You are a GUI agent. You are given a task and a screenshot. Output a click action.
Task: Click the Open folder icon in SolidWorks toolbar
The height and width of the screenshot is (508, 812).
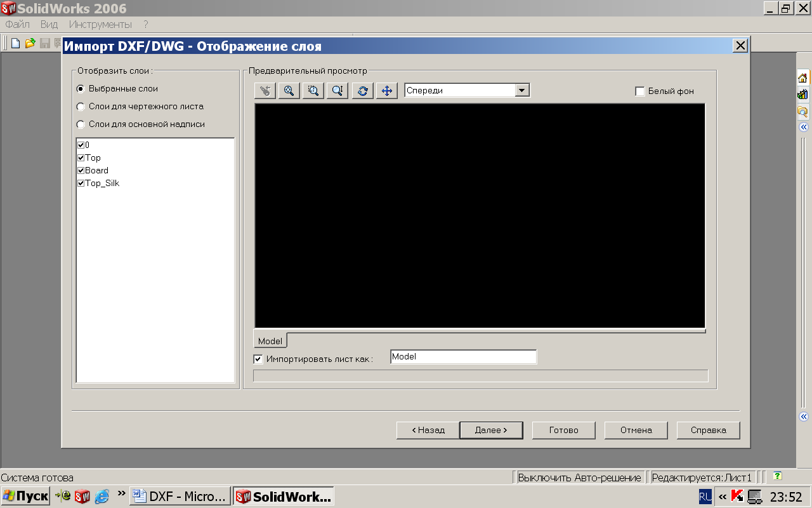[30, 43]
